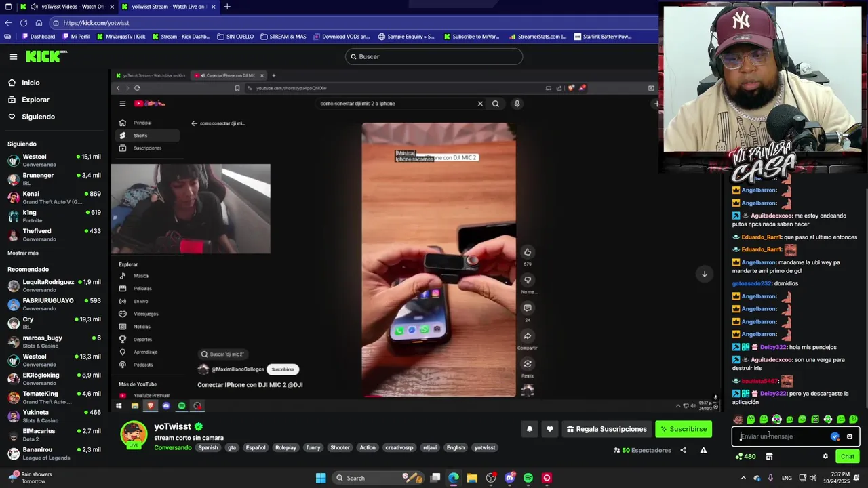Reload the Kick page

pos(24,23)
